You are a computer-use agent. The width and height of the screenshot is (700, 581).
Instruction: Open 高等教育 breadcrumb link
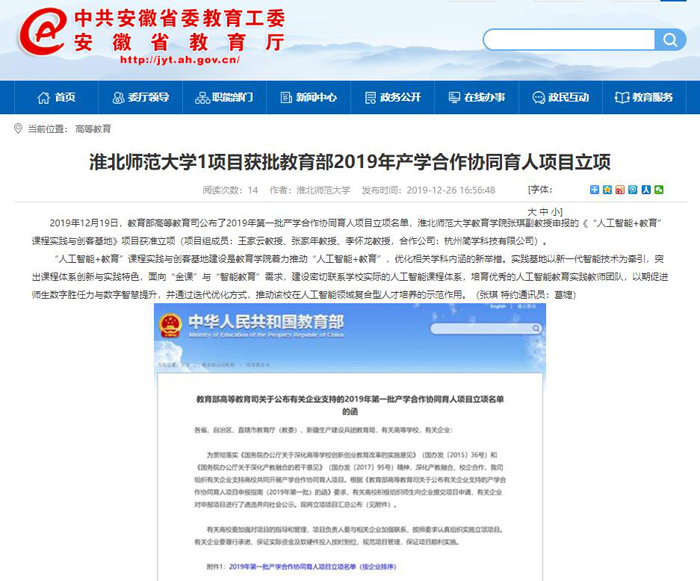pos(93,129)
